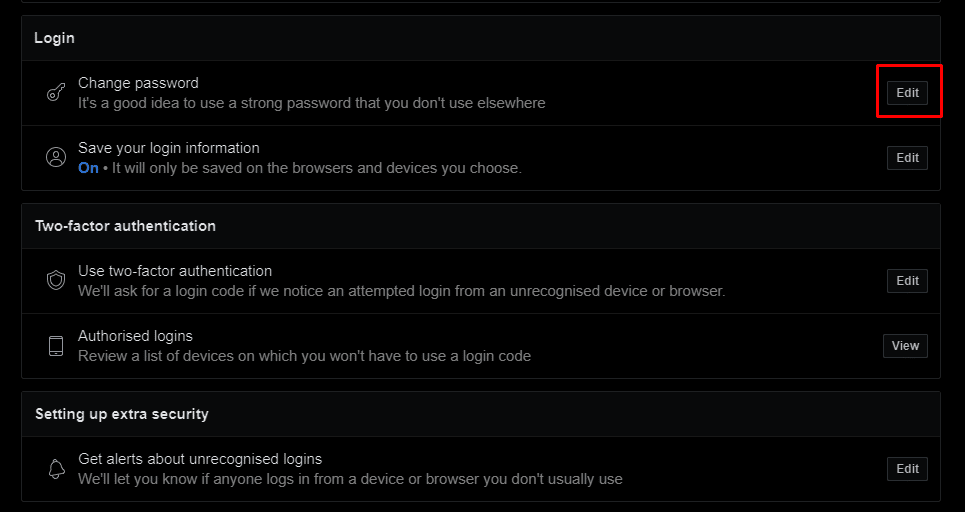Click the bell icon for unrecognised login alerts
The width and height of the screenshot is (965, 512).
[56, 469]
